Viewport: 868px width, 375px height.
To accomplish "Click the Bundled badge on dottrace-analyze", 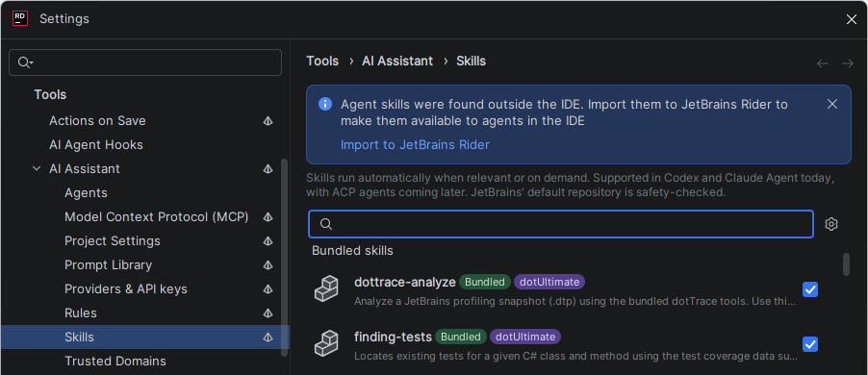I will 485,282.
